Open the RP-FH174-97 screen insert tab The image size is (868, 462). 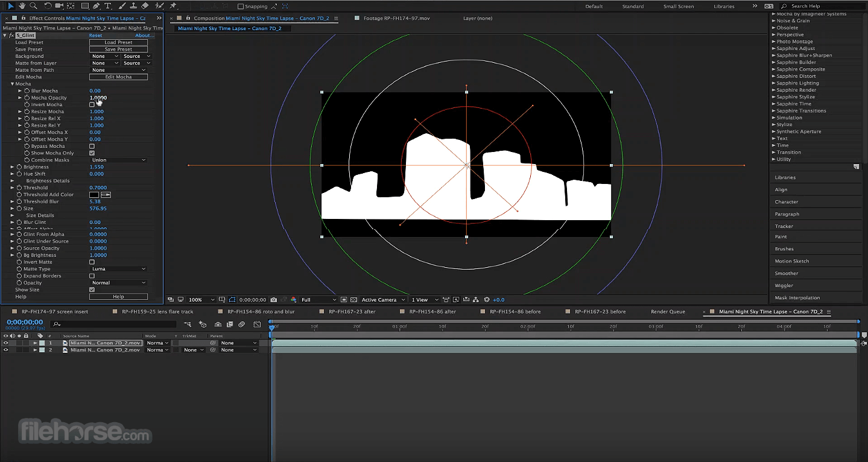[54, 312]
